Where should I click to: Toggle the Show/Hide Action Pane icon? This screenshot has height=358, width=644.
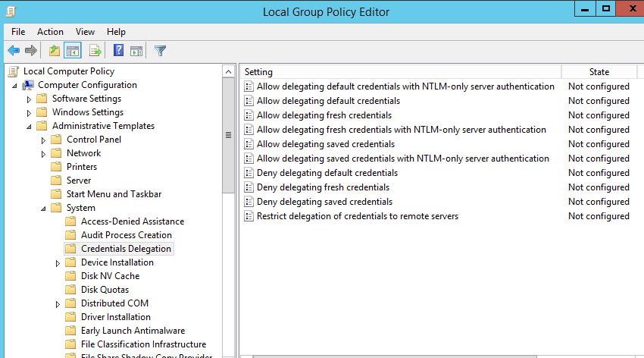tap(136, 51)
